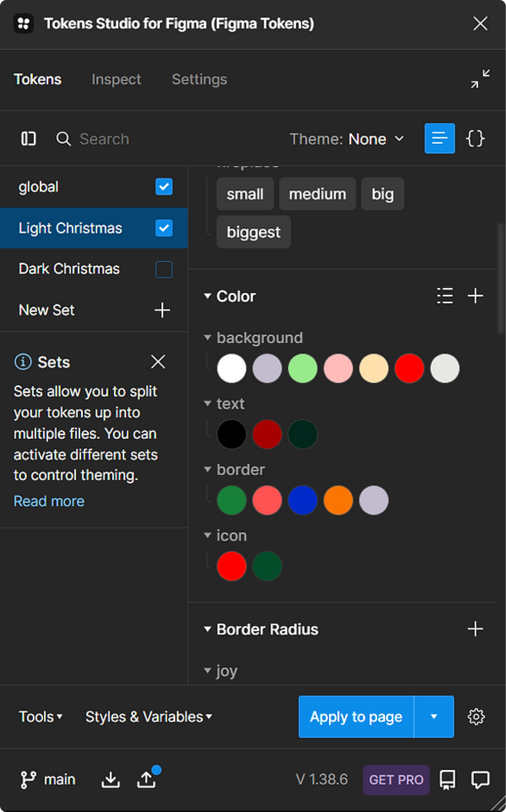Viewport: 506px width, 812px height.
Task: Switch to JSON view with braces icon
Action: point(475,138)
